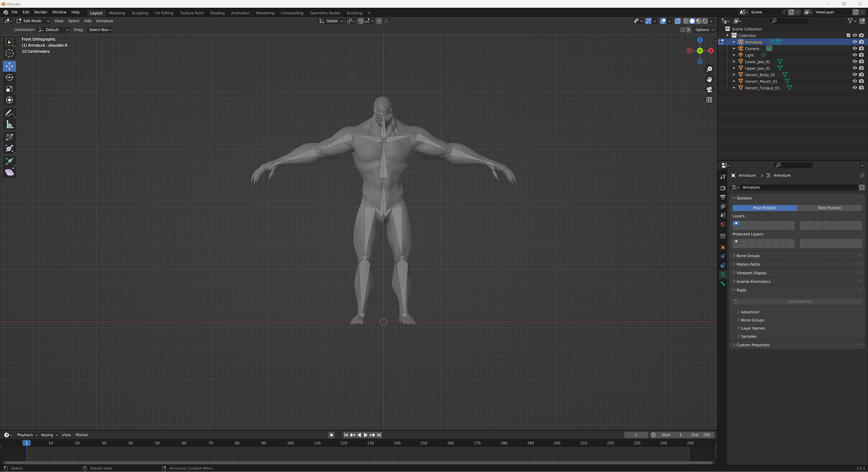This screenshot has height=472, width=868.
Task: Open the Transform Orientation dropdown showing Global
Action: click(x=330, y=21)
